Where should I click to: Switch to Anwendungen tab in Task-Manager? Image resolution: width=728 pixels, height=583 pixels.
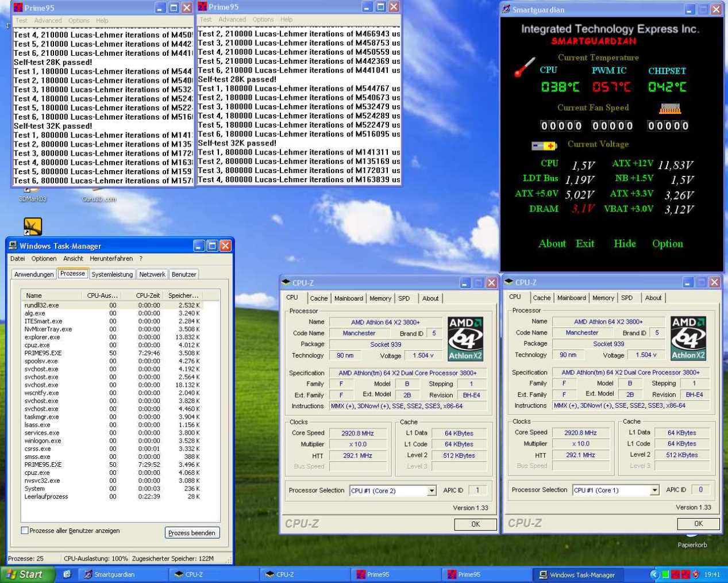point(34,274)
